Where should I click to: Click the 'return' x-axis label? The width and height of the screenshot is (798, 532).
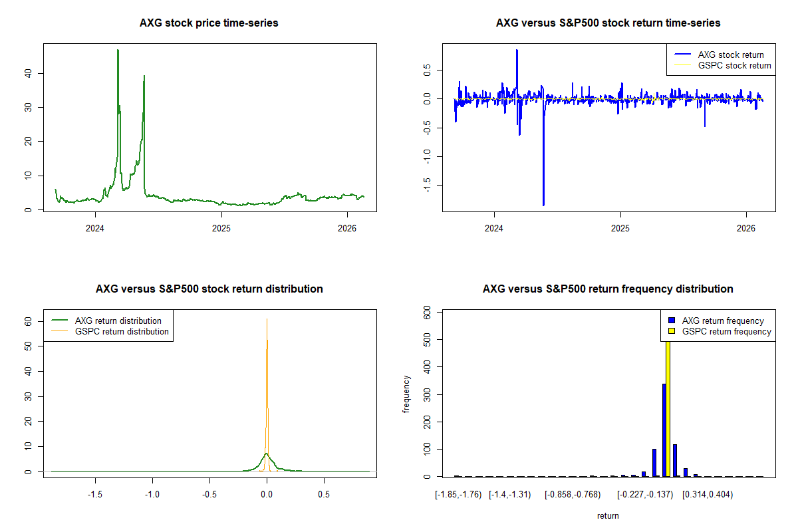(x=608, y=515)
